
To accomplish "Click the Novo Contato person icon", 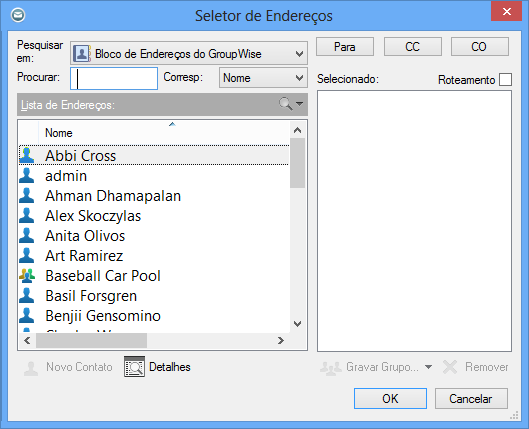I will (x=31, y=368).
